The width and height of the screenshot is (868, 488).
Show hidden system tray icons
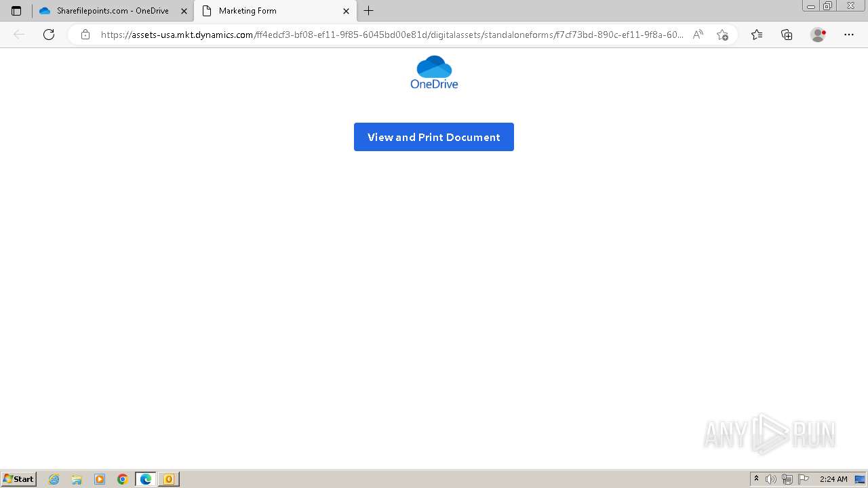pos(756,479)
